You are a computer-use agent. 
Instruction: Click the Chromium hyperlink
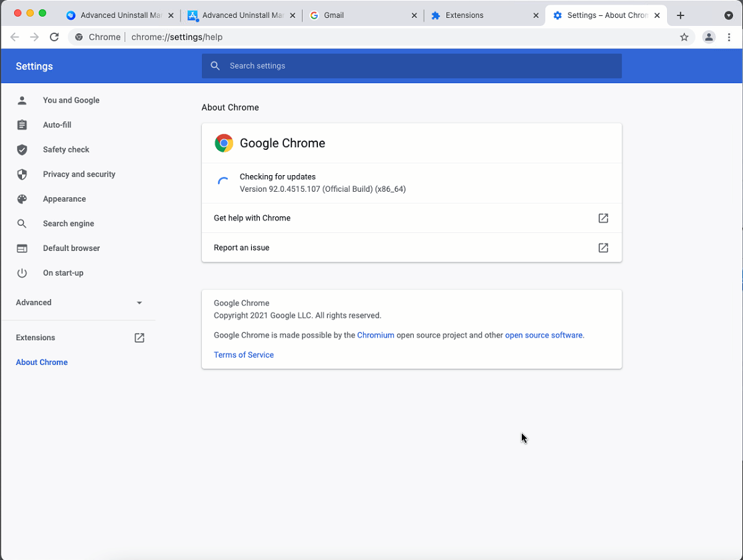pos(376,335)
